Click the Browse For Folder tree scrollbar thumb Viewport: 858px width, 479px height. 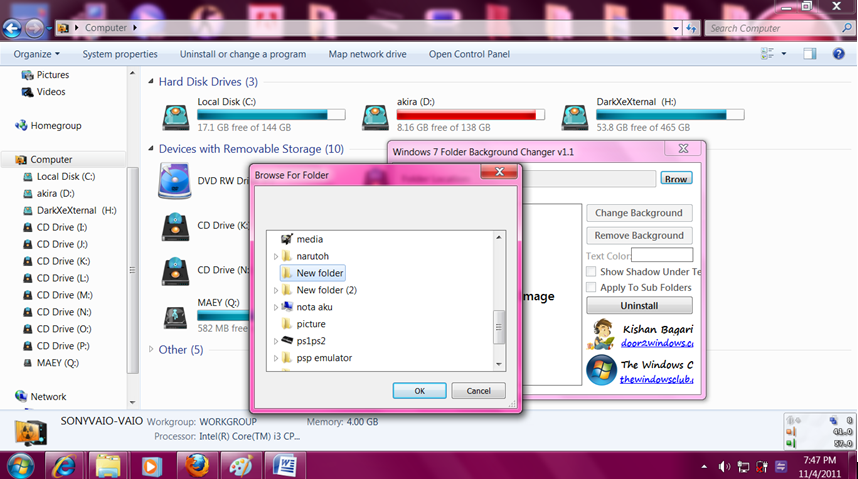(x=498, y=327)
